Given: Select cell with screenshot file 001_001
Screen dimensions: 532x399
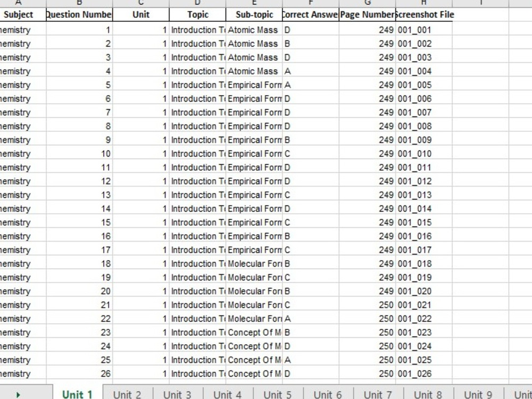Looking at the screenshot, I should tap(424, 30).
